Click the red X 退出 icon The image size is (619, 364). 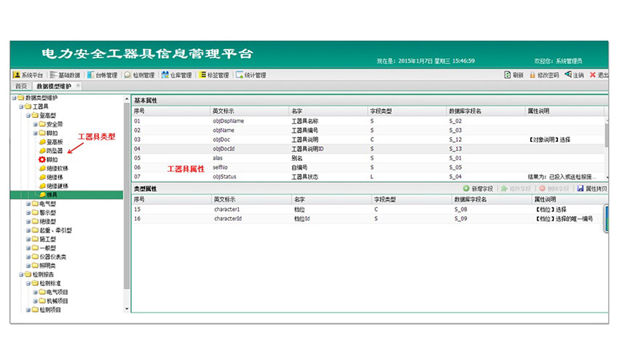[593, 75]
